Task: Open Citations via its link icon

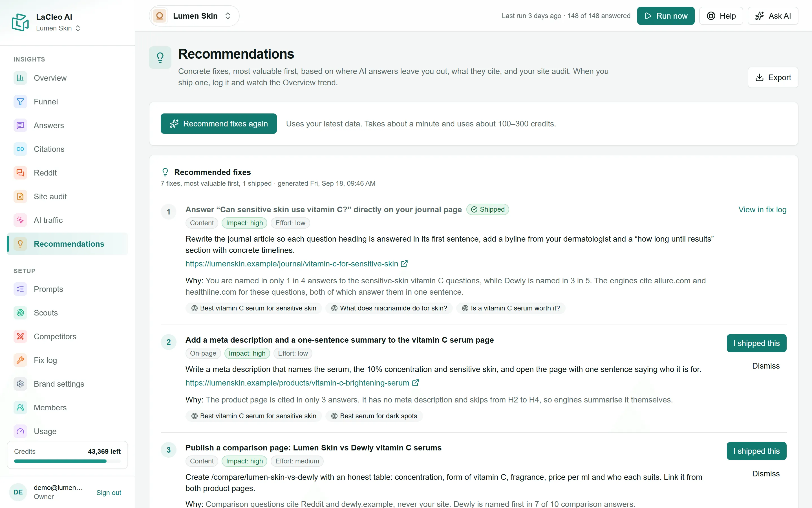Action: point(20,149)
